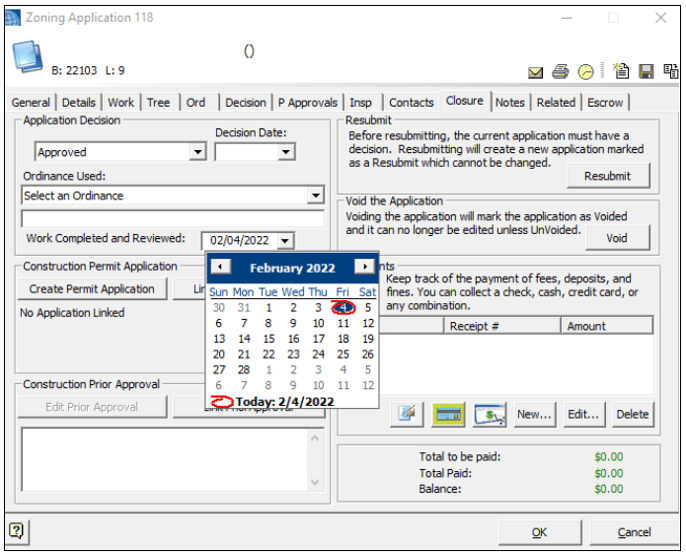The height and width of the screenshot is (556, 686).
Task: Open the P Approvals tab
Action: pyautogui.click(x=308, y=103)
